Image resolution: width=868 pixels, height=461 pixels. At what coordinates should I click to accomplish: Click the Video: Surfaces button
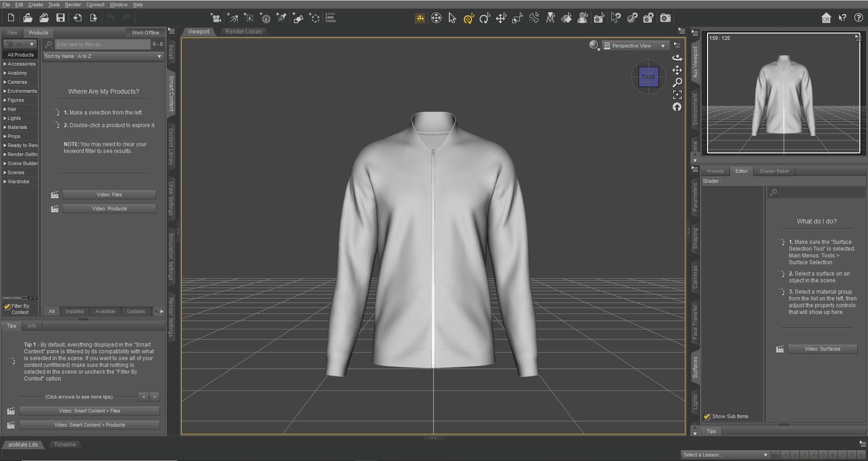pos(822,349)
